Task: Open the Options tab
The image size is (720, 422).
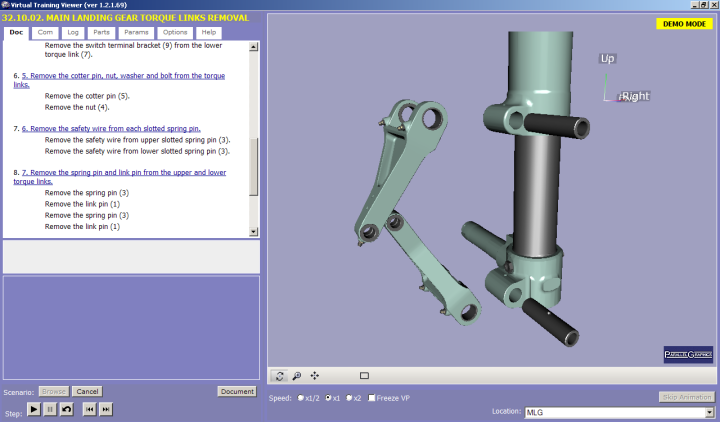Action: coord(175,33)
